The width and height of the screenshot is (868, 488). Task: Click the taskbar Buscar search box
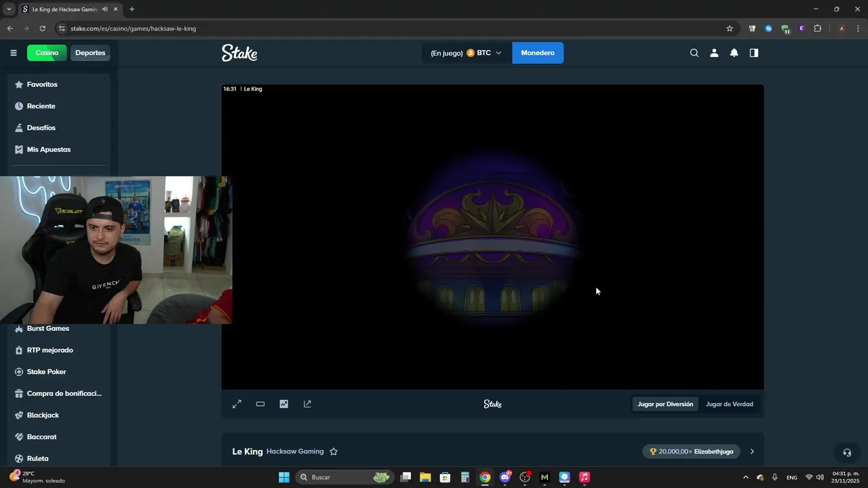[x=344, y=477]
